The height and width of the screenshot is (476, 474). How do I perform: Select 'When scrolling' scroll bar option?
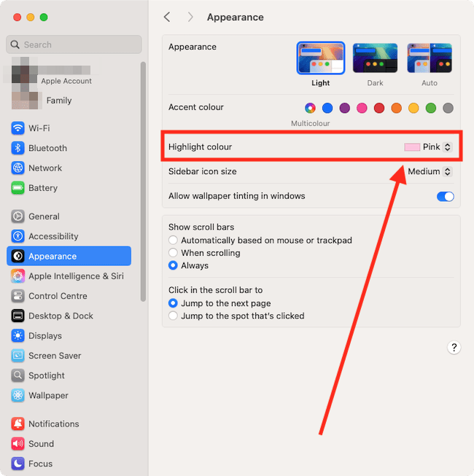[174, 253]
